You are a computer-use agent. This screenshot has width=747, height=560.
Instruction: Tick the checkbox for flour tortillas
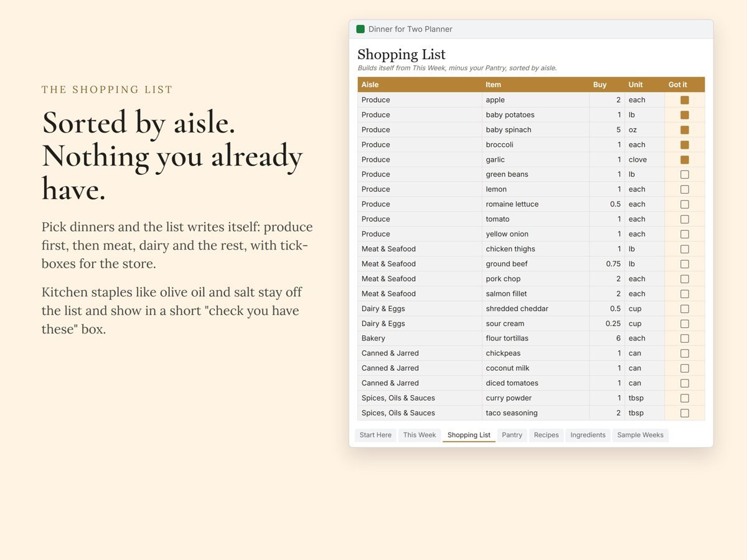(x=685, y=339)
